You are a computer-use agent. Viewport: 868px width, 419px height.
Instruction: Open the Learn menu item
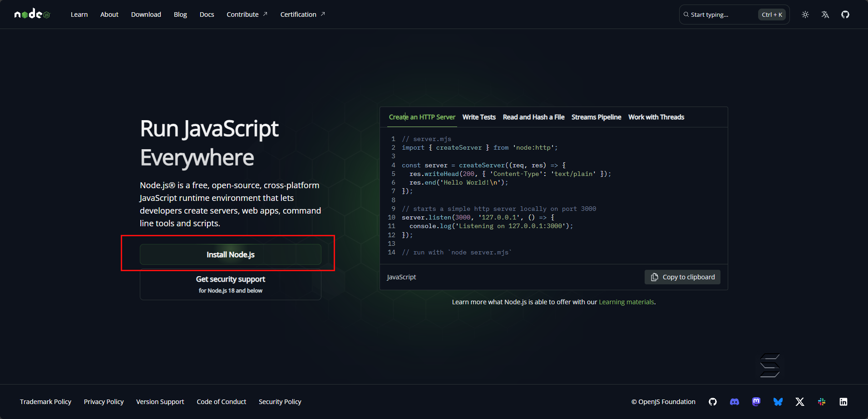click(79, 15)
